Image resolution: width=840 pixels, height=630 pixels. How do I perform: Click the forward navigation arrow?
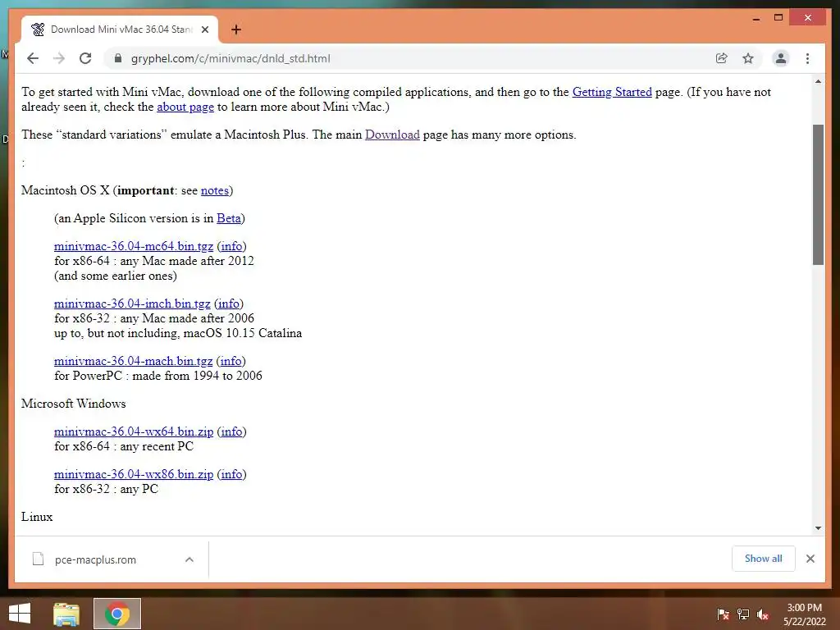coord(59,58)
